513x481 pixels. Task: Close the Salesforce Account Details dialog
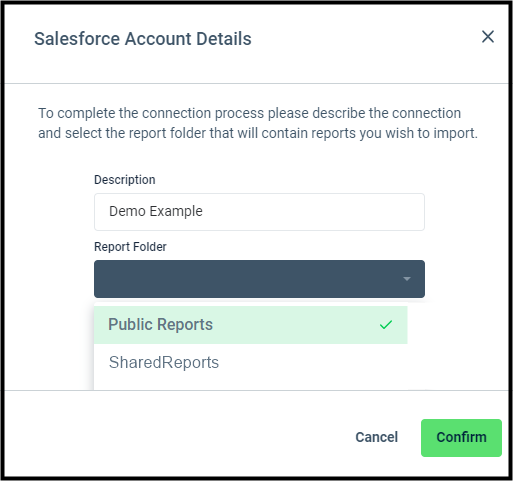pos(488,37)
